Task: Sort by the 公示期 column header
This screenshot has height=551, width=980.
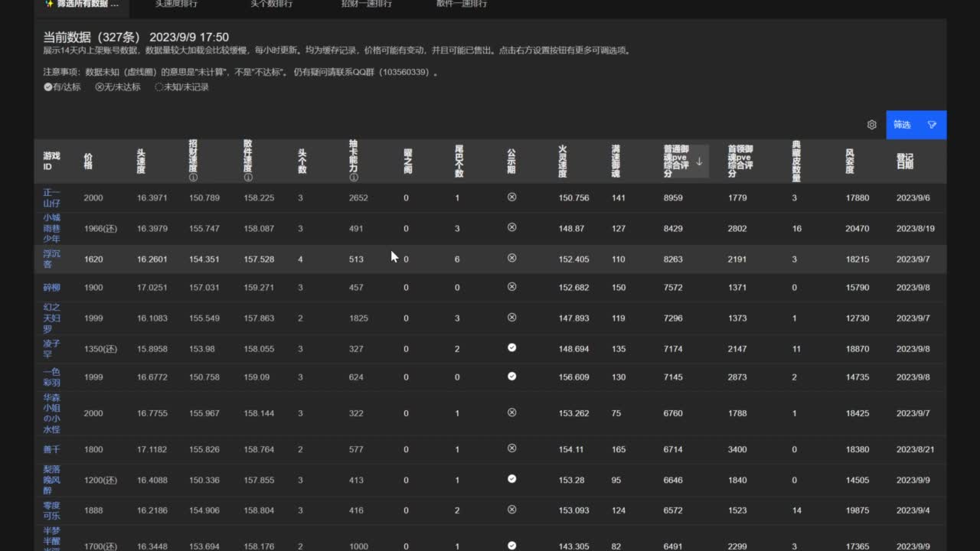Action: [x=511, y=161]
